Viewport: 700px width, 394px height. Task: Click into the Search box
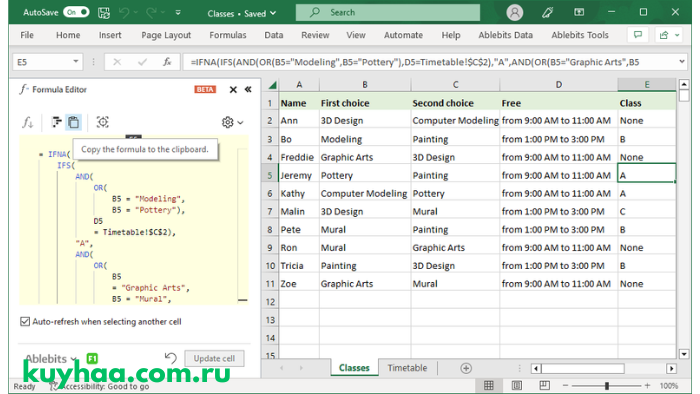[388, 12]
